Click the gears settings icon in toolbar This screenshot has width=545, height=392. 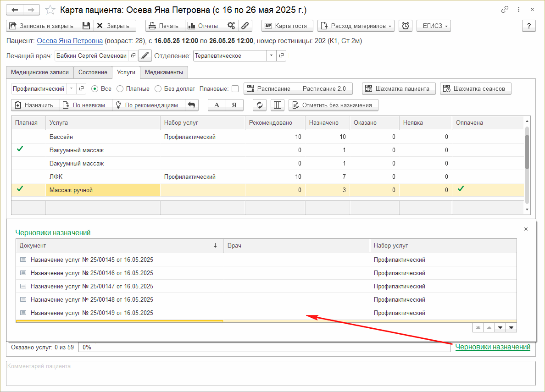[x=232, y=26]
